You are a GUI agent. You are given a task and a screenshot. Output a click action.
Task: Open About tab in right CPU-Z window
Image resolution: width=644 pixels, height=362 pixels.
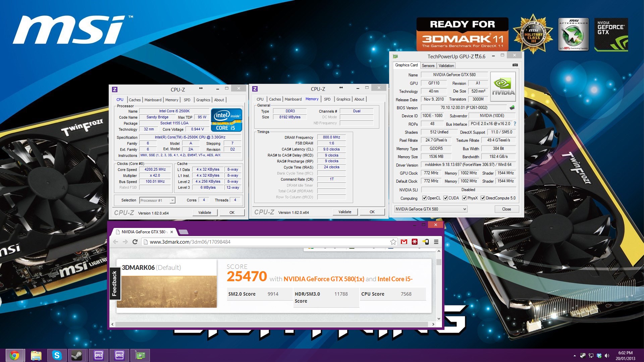coord(359,99)
